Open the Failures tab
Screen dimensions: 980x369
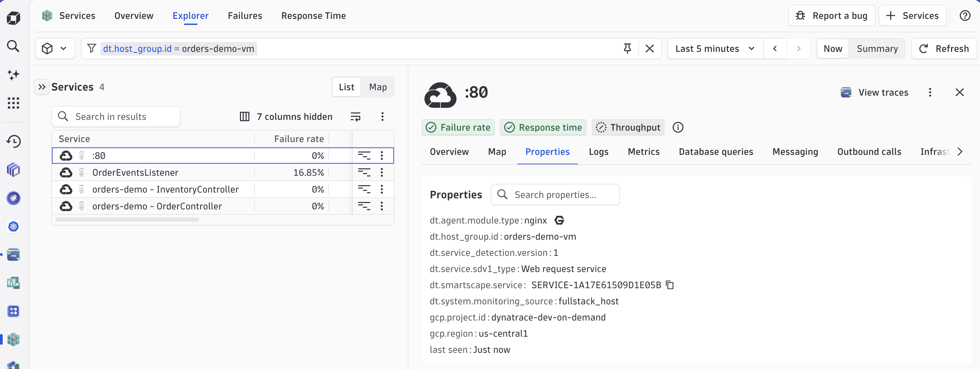[245, 15]
